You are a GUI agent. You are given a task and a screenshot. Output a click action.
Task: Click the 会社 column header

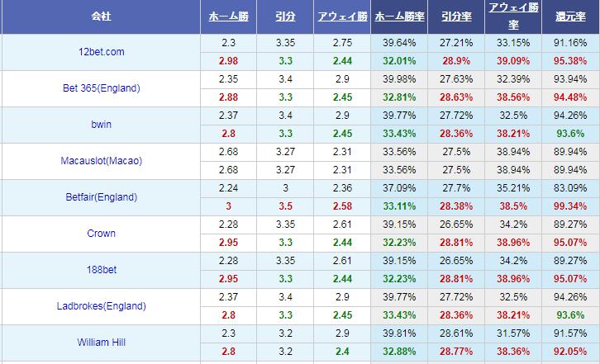[x=101, y=17]
